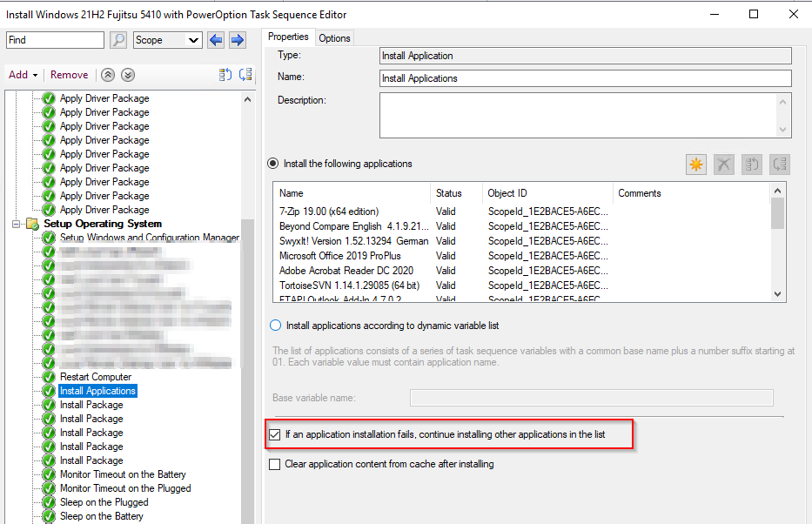Select Setup Windows and Configuration Manager step
812x524 pixels.
149,237
